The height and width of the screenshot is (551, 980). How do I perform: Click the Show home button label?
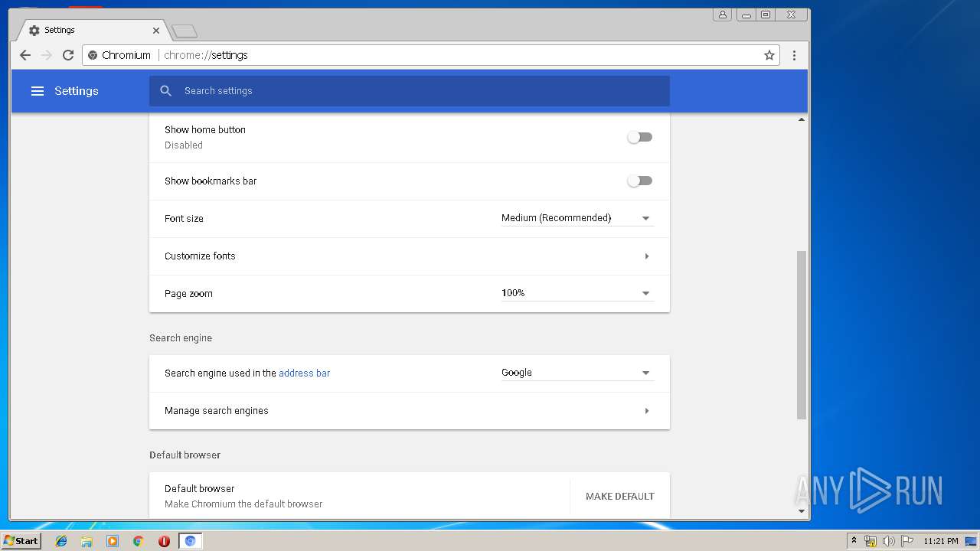tap(205, 130)
